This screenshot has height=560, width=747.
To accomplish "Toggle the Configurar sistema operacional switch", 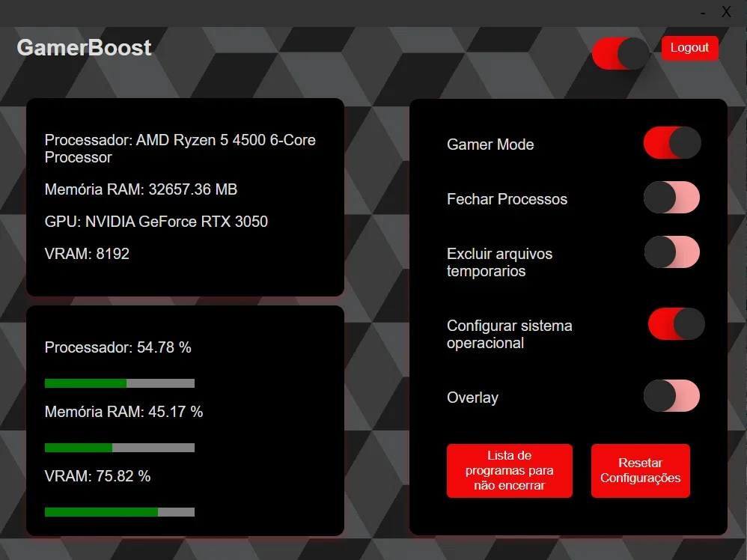I will tap(676, 324).
